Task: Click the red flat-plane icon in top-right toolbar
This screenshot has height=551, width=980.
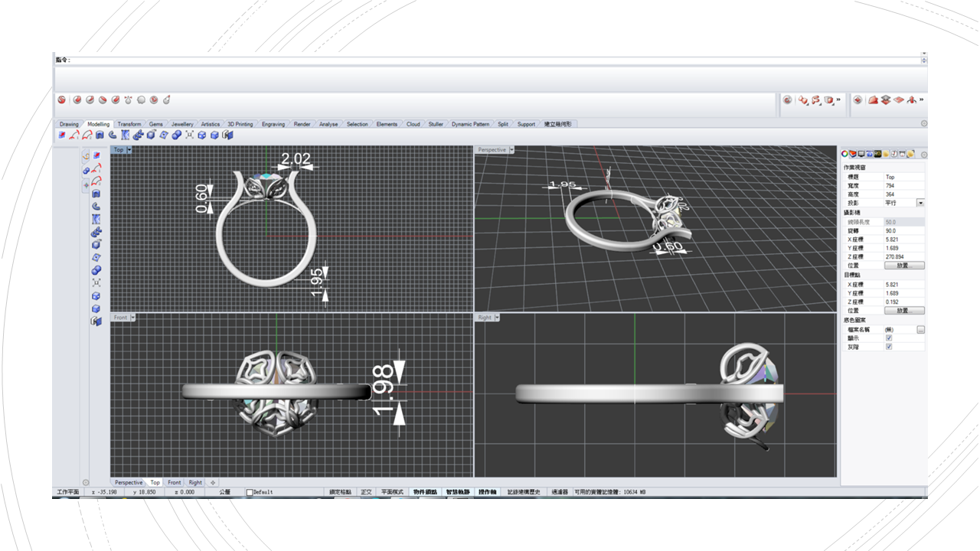Action: 899,99
